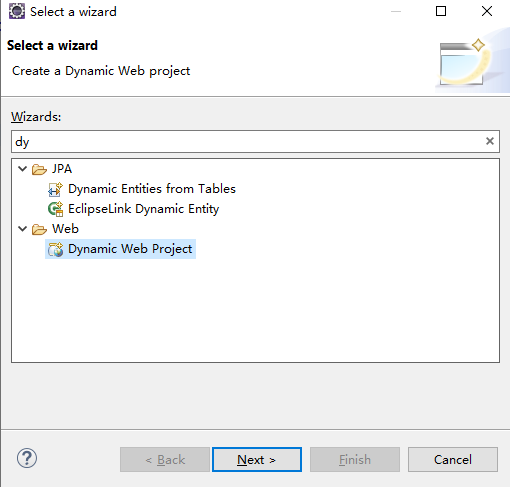Image resolution: width=510 pixels, height=487 pixels.
Task: Select Dynamic Entities from Tables wizard
Action: [x=152, y=189]
